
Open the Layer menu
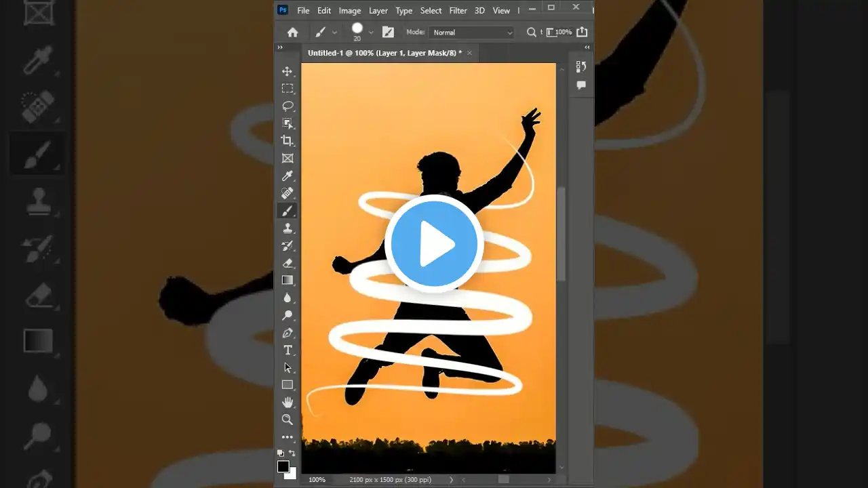point(378,10)
